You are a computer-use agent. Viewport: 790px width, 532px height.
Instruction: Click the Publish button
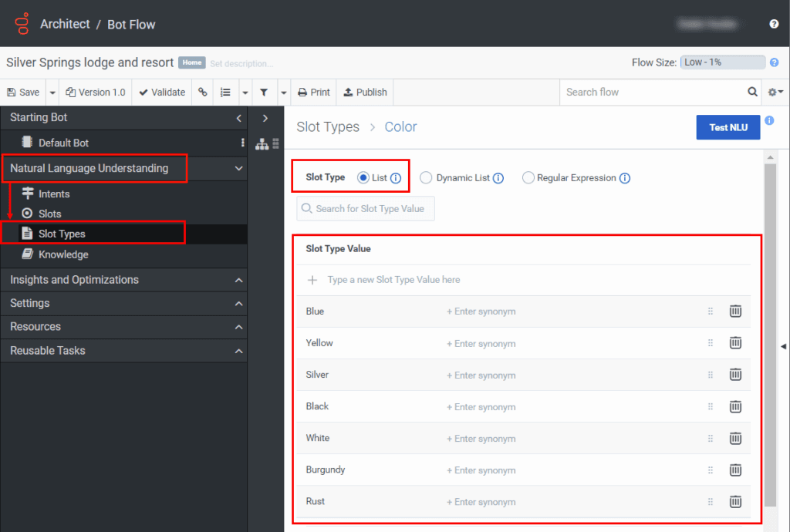tap(365, 93)
